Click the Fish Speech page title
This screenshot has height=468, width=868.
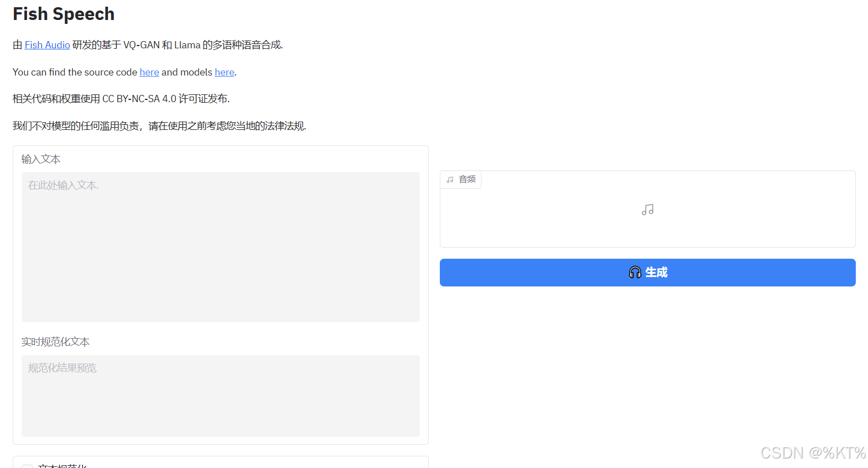(x=63, y=13)
